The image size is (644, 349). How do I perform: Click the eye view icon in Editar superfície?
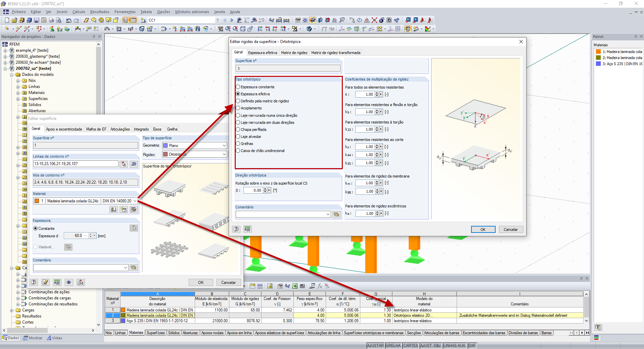[x=69, y=282]
